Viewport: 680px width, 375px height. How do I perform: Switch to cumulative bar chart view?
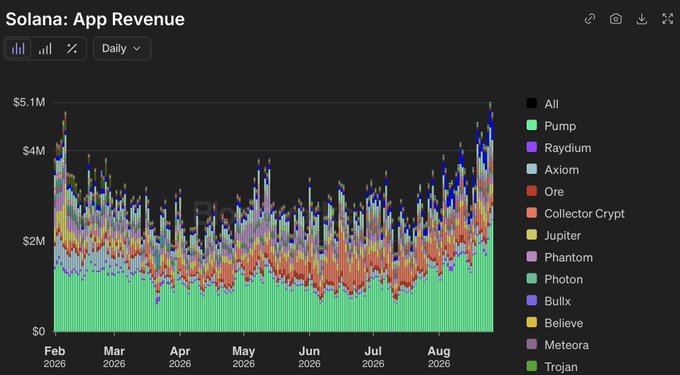pos(45,49)
